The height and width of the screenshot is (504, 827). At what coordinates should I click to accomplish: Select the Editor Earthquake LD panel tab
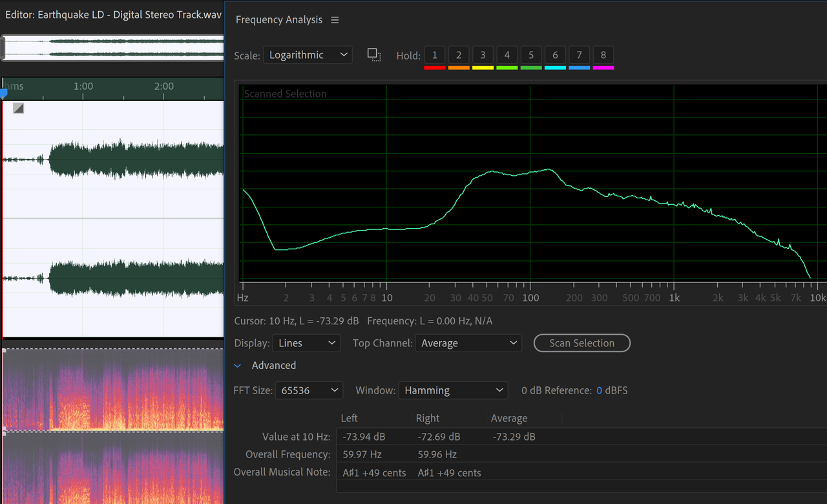(x=113, y=14)
